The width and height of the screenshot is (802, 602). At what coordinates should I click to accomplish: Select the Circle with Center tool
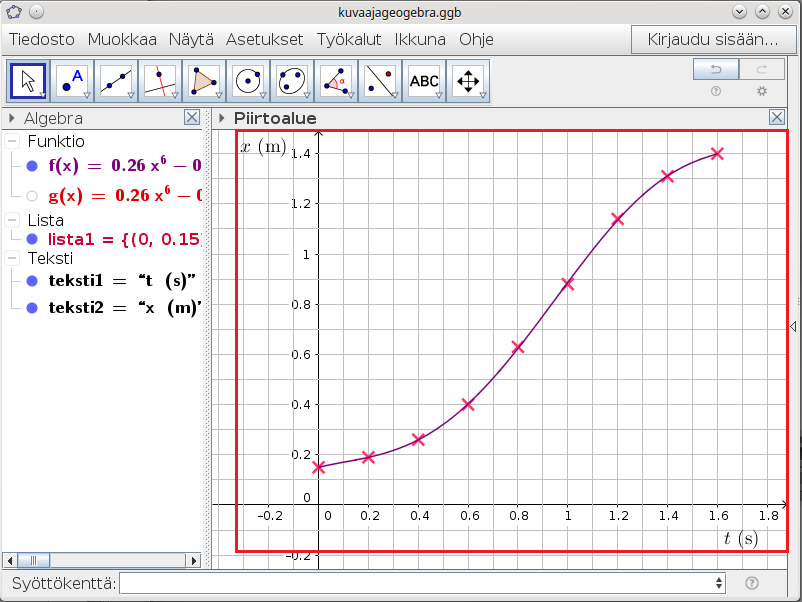(x=249, y=81)
